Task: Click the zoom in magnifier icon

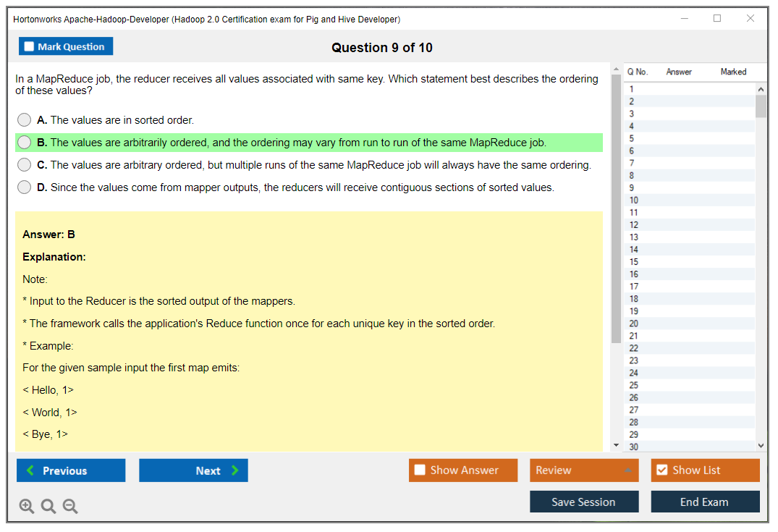Action: (x=27, y=507)
